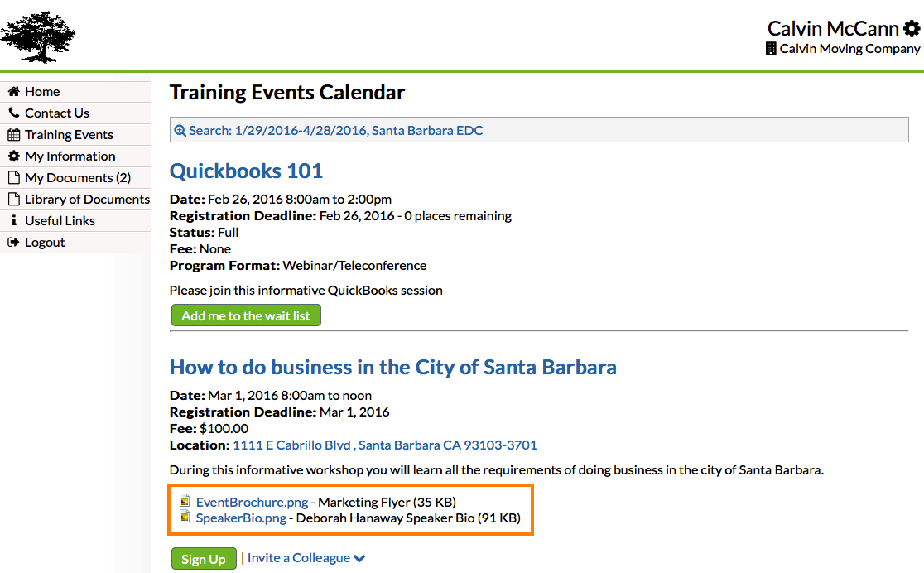Select Library of Documents menu item
This screenshot has width=924, height=573.
click(87, 200)
